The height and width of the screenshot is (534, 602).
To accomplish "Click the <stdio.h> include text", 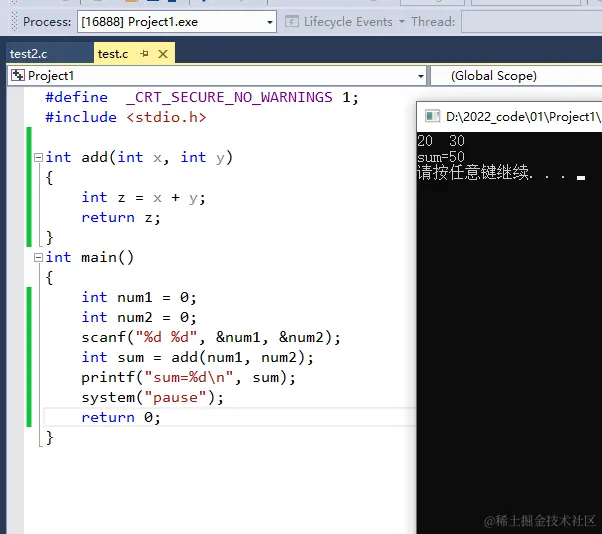I will pyautogui.click(x=166, y=117).
